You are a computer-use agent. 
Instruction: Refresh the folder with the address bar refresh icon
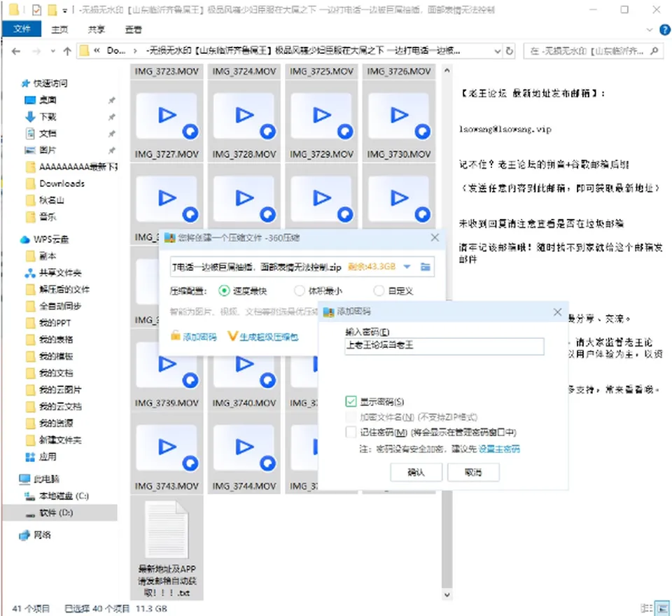point(509,51)
